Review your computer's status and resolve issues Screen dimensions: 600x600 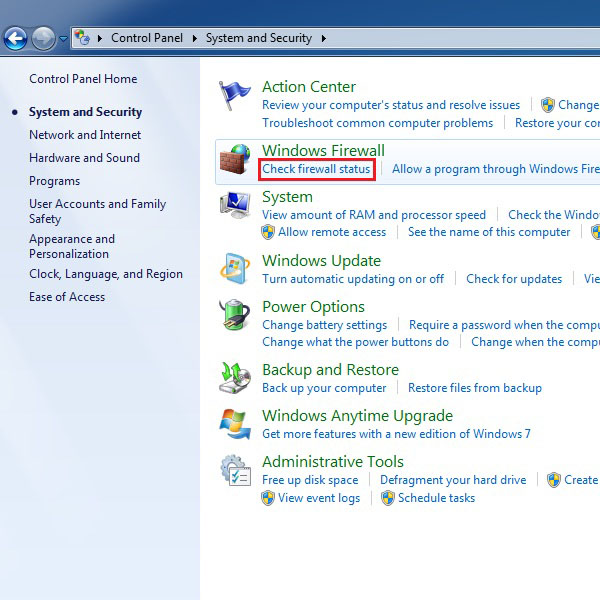(391, 105)
